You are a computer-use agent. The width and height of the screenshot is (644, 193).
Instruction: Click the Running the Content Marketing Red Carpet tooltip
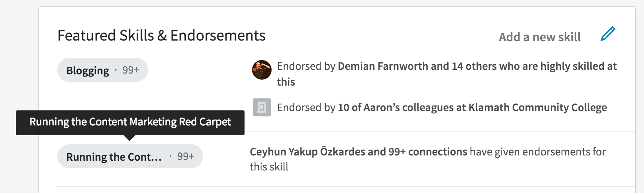point(130,123)
